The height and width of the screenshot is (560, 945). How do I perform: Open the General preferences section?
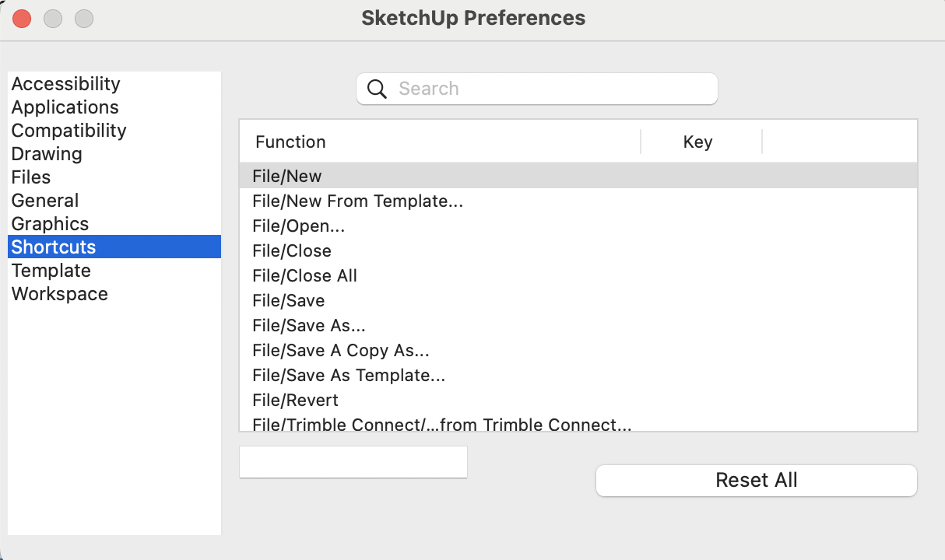(45, 201)
